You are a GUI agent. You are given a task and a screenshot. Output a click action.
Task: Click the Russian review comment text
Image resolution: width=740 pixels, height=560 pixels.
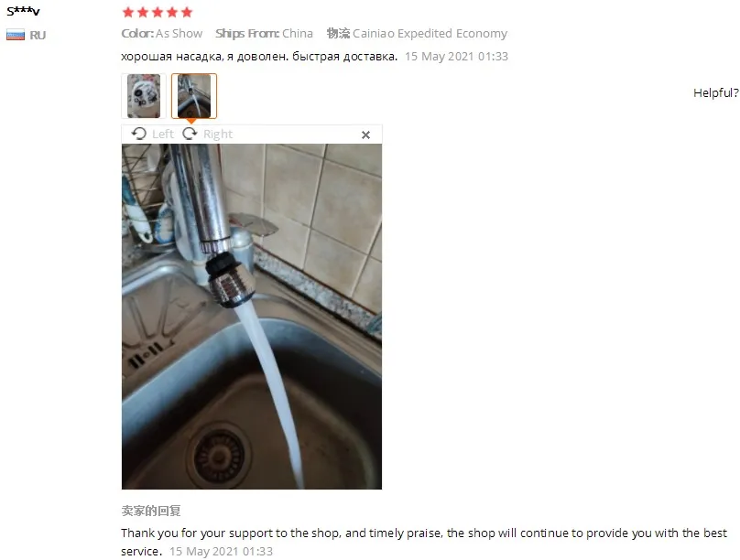(x=259, y=57)
